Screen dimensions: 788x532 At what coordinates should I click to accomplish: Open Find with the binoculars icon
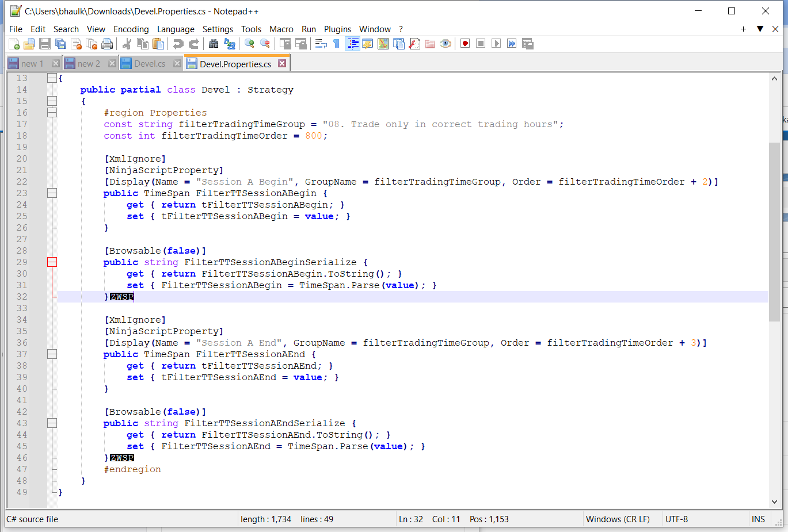[x=214, y=44]
